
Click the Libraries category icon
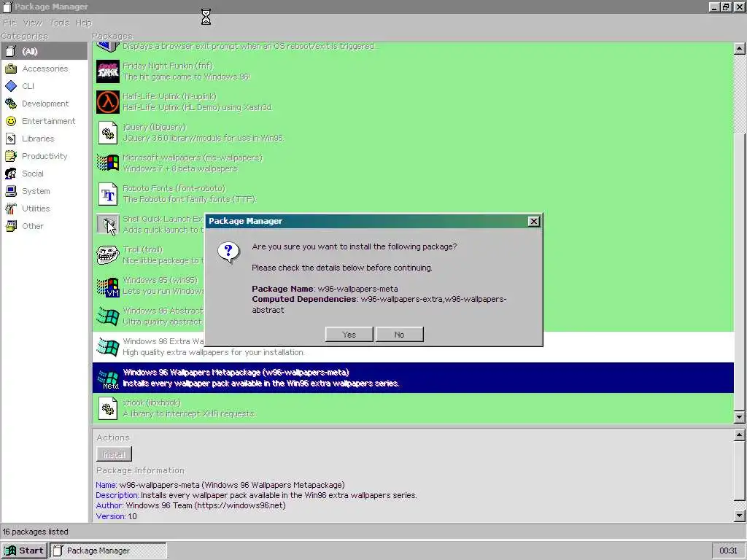pyautogui.click(x=11, y=139)
